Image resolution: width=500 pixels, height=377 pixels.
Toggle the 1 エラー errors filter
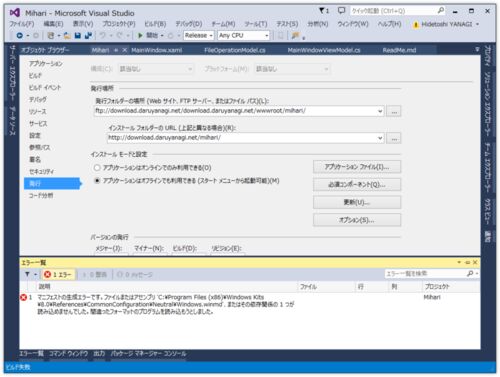tap(58, 275)
